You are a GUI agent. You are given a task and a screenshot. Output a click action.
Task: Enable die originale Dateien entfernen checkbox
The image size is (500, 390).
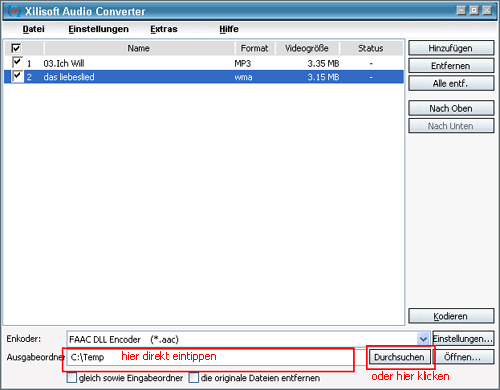tap(194, 378)
